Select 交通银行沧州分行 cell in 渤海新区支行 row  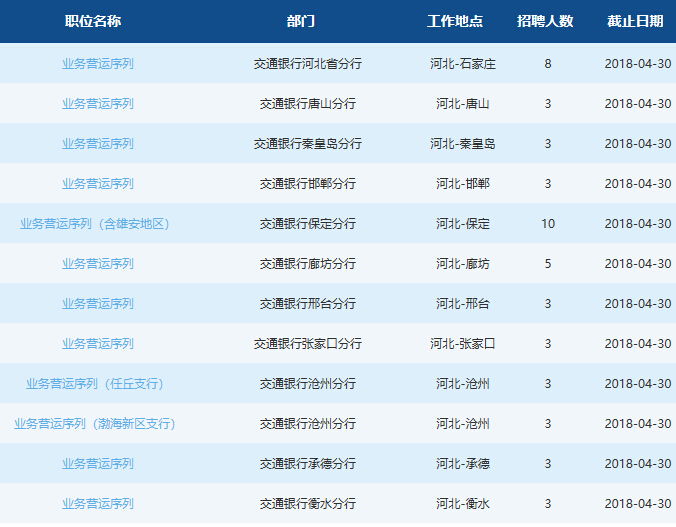(307, 423)
